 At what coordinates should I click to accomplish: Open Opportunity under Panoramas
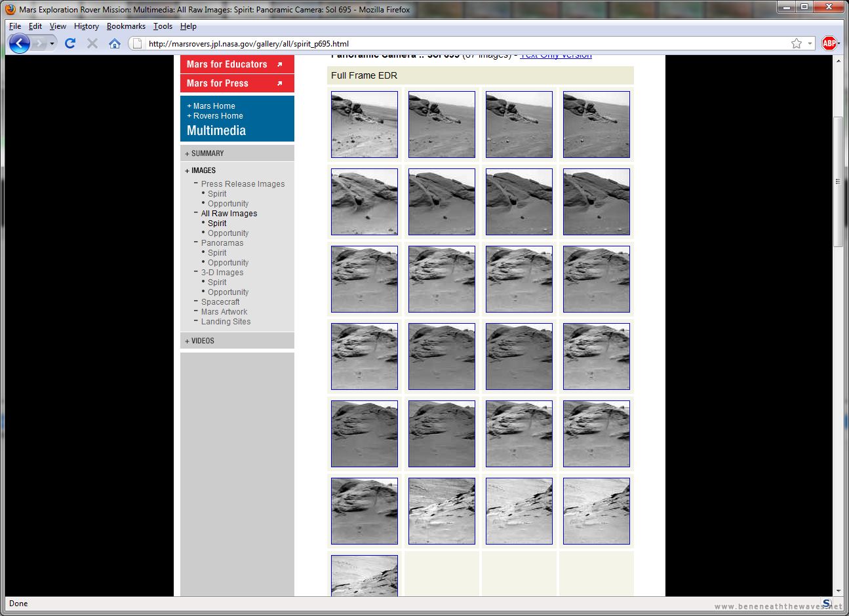[x=228, y=263]
